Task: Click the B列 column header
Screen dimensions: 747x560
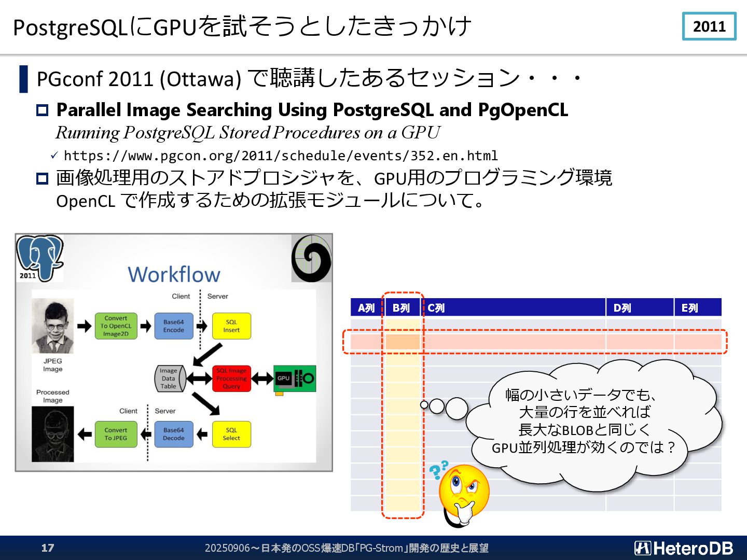Action: pos(402,307)
